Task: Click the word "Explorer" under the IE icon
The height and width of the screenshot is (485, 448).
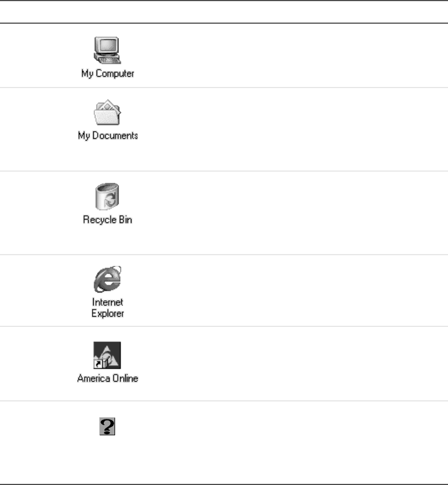Action: pyautogui.click(x=108, y=313)
